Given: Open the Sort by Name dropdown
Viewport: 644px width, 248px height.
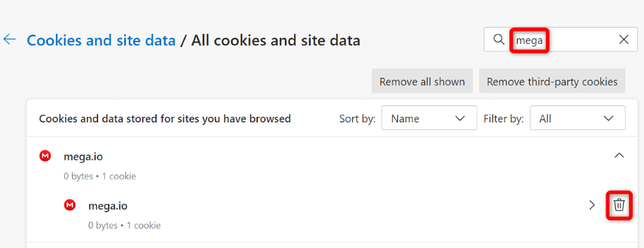Looking at the screenshot, I should 429,118.
